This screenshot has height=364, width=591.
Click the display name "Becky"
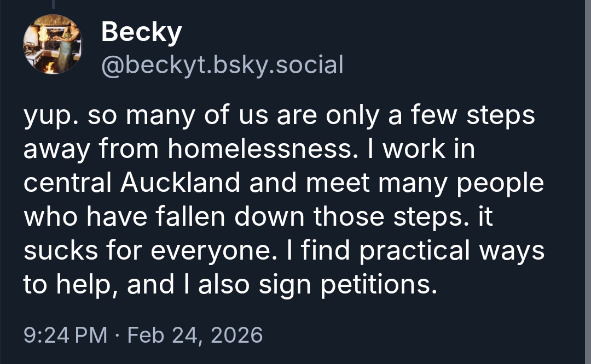(141, 33)
